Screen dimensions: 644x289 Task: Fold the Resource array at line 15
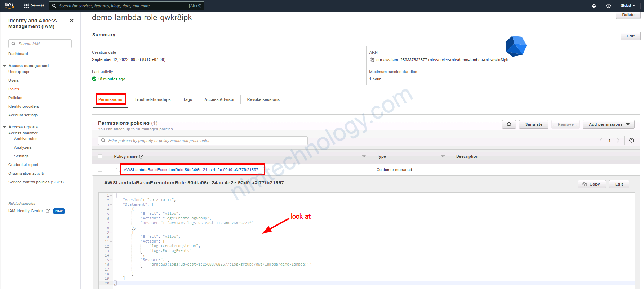tap(111, 260)
